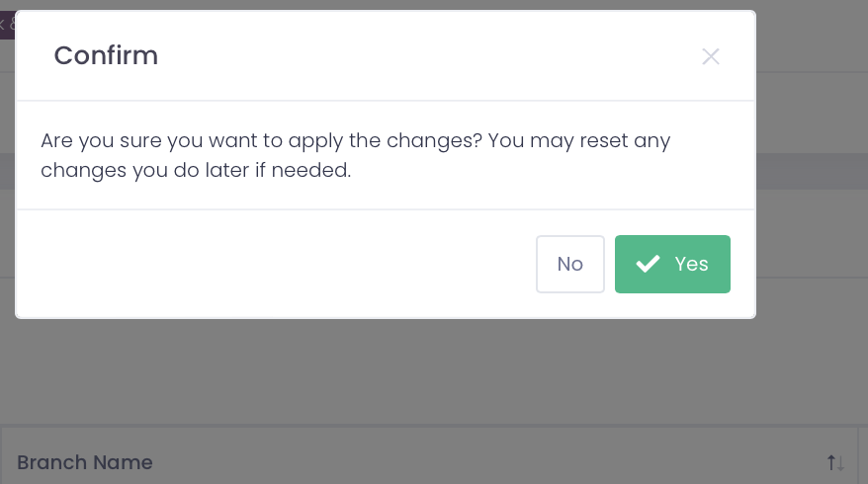Decline the changes by pressing No
Screen dimensions: 868x484
coord(570,264)
